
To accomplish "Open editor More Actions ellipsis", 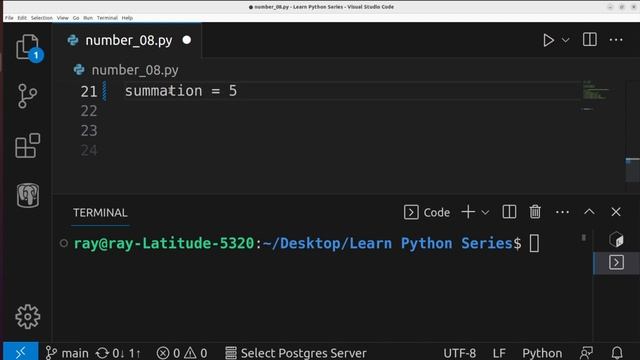I will pos(616,40).
